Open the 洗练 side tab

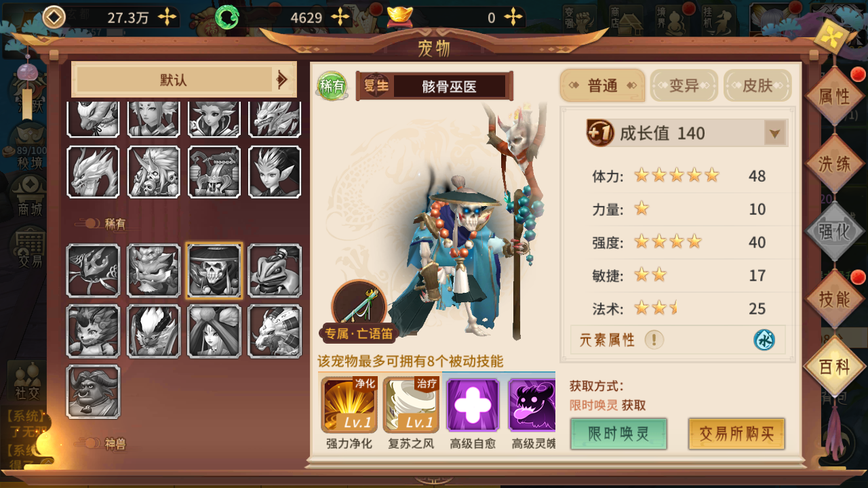coord(834,163)
